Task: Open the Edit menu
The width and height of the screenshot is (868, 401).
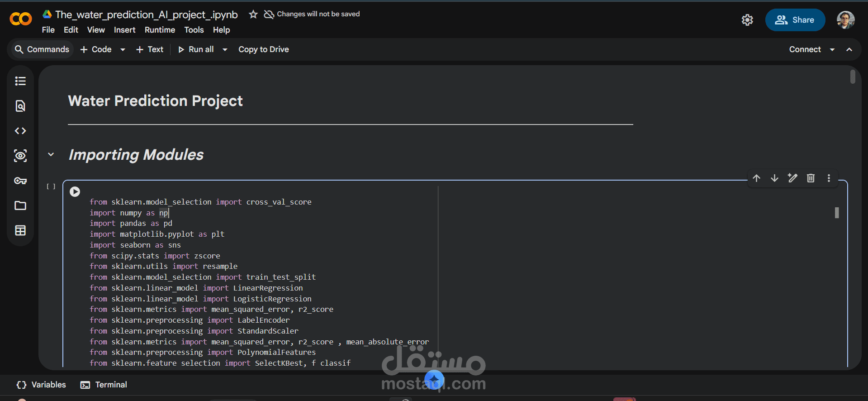Action: 71,30
